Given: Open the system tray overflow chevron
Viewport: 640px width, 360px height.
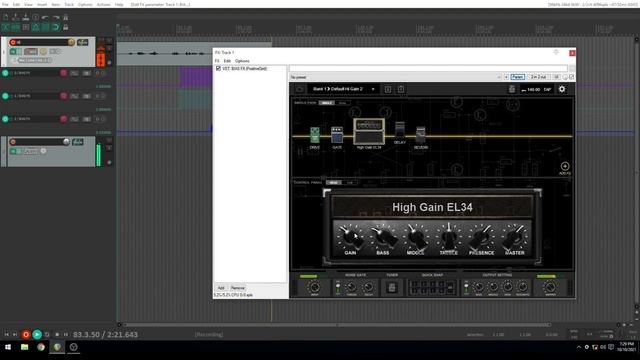Looking at the screenshot, I should click(578, 347).
